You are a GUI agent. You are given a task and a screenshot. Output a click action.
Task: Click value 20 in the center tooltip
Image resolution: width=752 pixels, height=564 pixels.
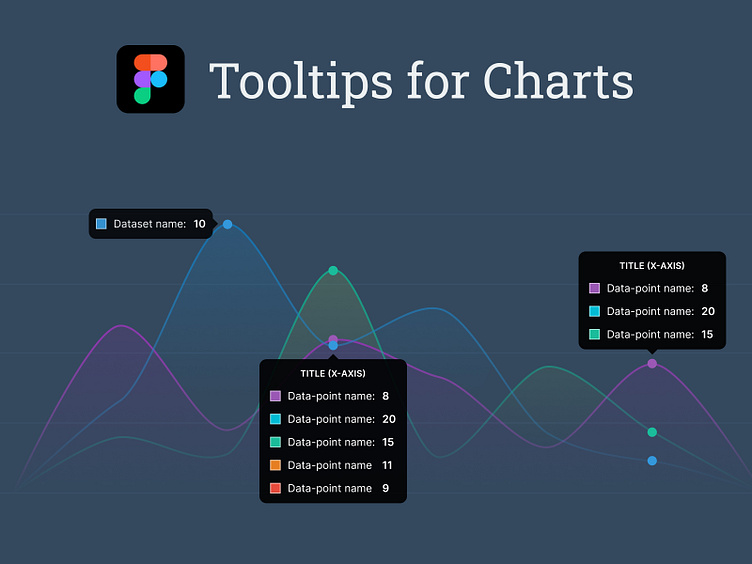(x=389, y=419)
